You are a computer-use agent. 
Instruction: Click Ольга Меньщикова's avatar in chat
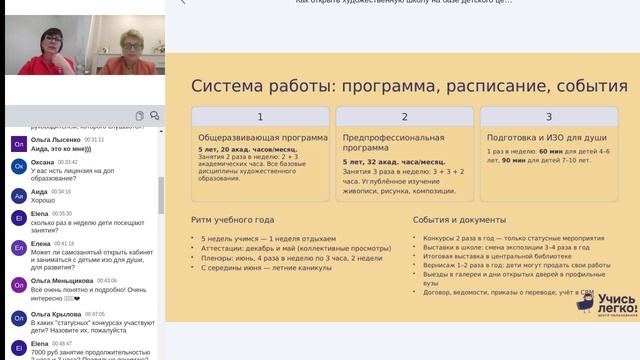click(x=19, y=285)
